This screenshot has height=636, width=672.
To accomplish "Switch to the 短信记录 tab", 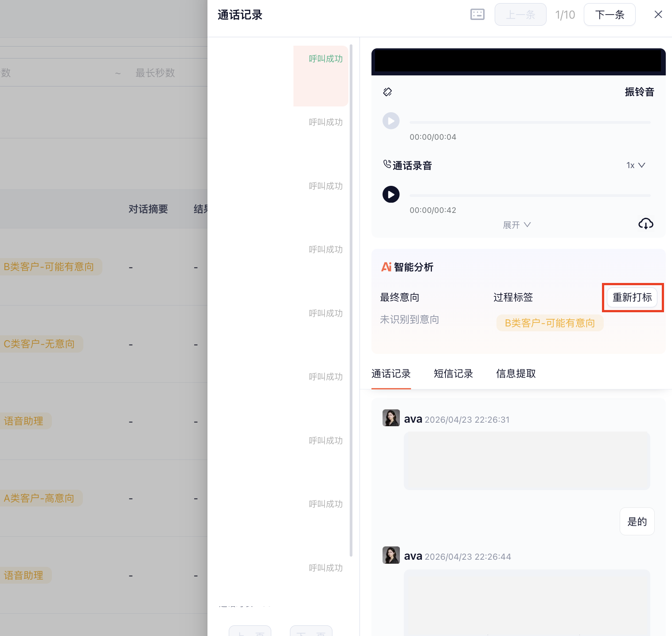I will 453,374.
